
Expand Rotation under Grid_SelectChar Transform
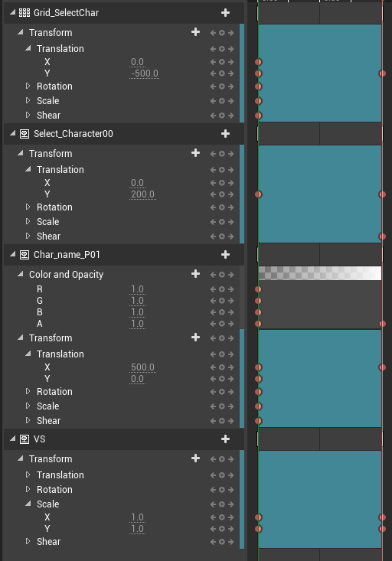click(28, 86)
